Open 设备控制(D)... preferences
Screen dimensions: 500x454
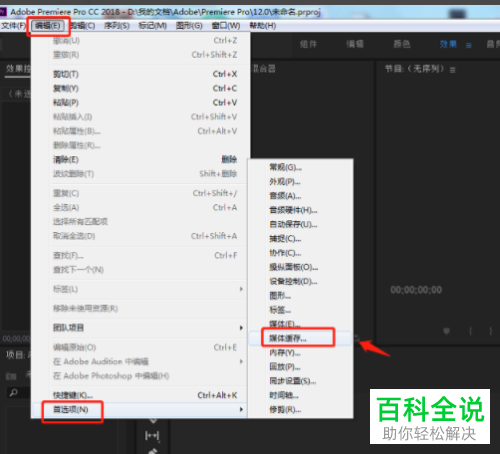300,281
